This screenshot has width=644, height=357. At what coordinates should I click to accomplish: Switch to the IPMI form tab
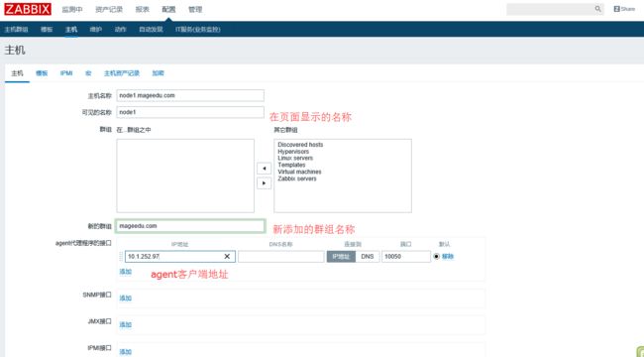click(x=66, y=73)
